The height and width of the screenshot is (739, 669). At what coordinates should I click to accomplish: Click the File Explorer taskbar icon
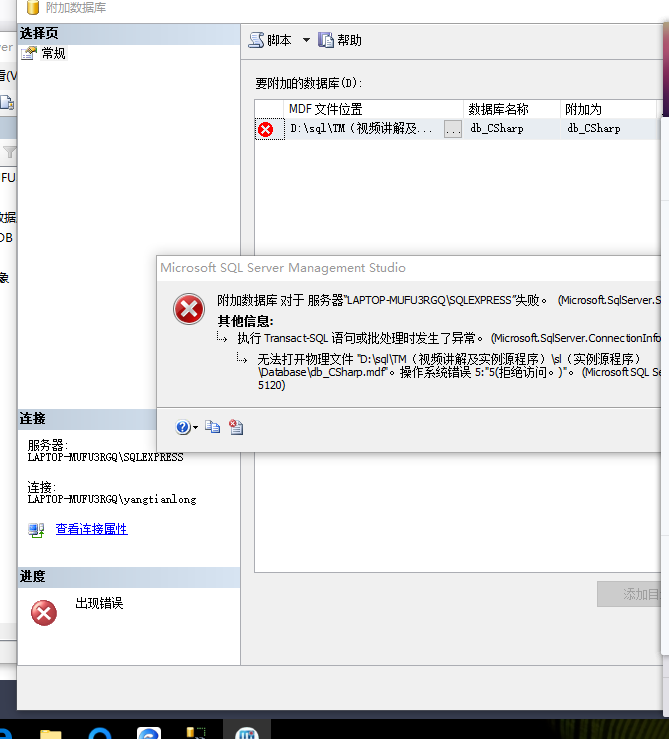[50, 733]
